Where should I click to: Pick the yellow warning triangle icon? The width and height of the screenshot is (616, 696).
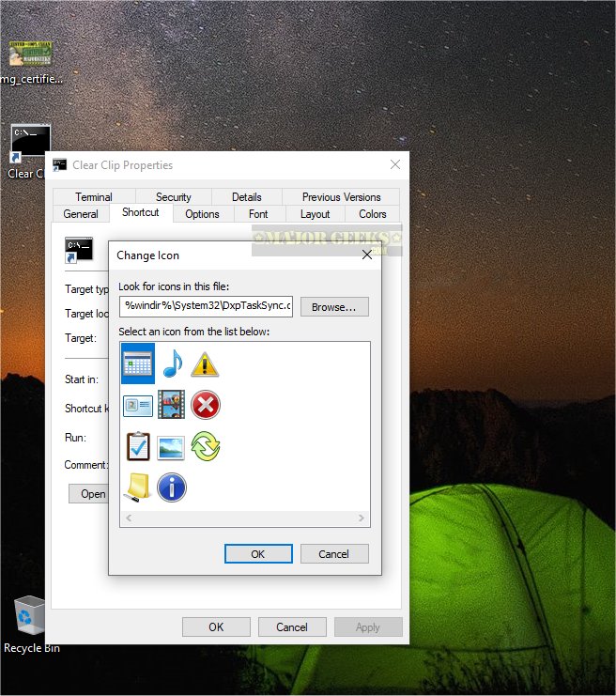pyautogui.click(x=205, y=364)
